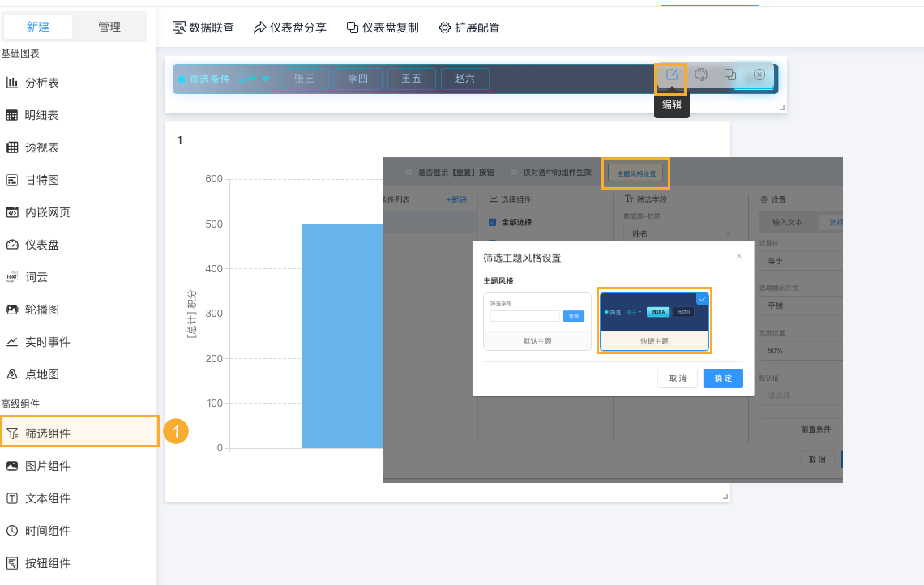Select the 输入文本 tab in settings

point(788,221)
